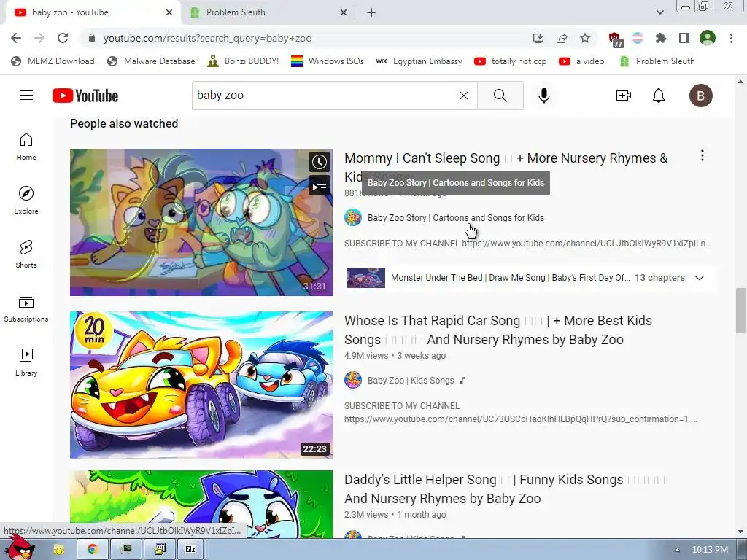Go back with the browser back arrow

pos(16,38)
